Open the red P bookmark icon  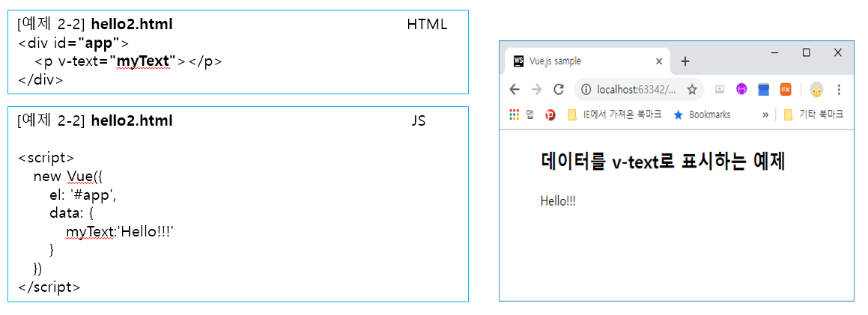550,115
